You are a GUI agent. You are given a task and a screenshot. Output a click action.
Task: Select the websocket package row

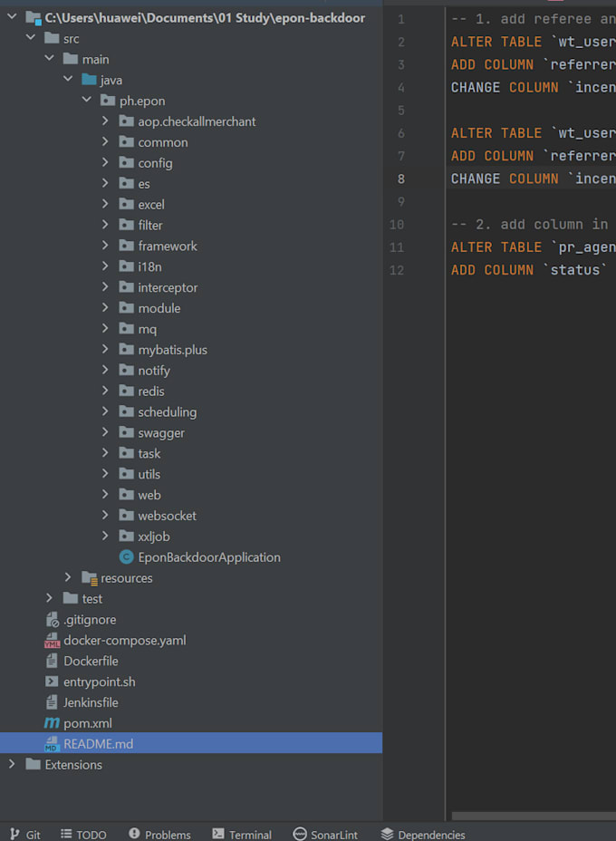(x=191, y=516)
